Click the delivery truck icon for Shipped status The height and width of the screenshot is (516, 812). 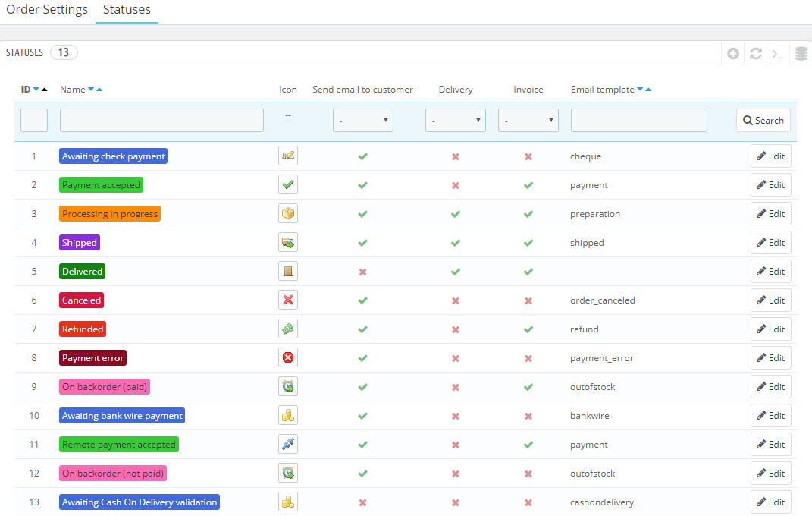point(288,242)
